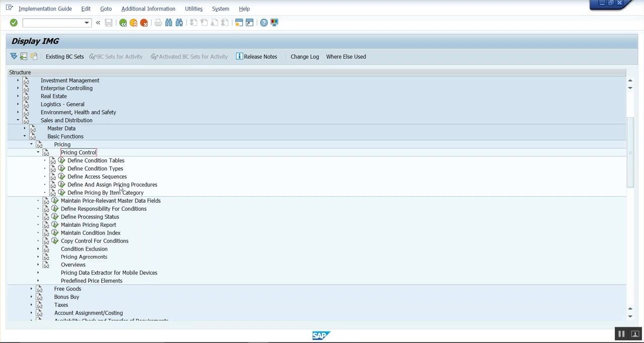Open the command field dropdown arrow
Image resolution: width=644 pixels, height=343 pixels.
[87, 23]
